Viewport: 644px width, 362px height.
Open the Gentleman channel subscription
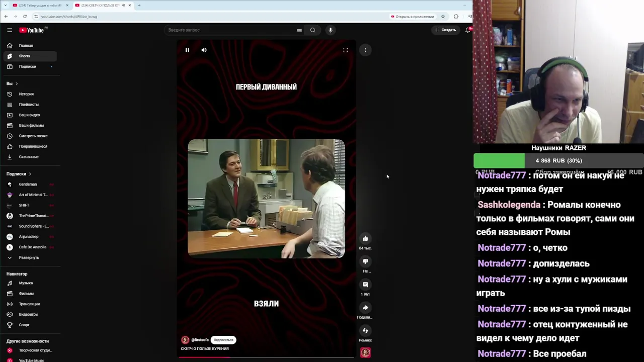pyautogui.click(x=30, y=185)
